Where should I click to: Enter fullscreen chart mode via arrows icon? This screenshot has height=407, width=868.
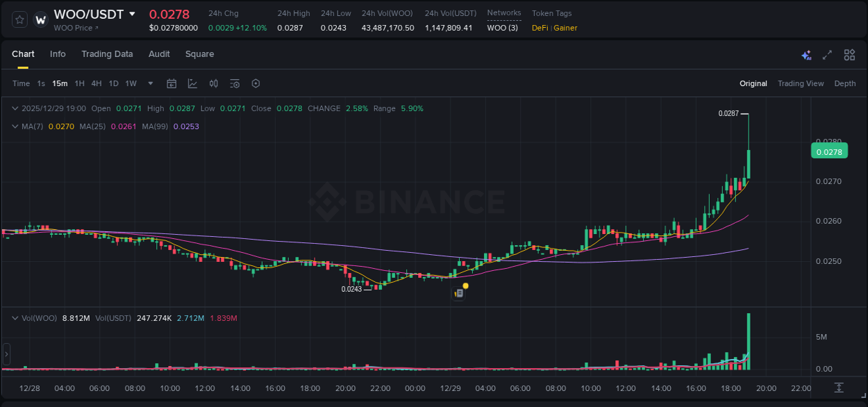coord(826,54)
